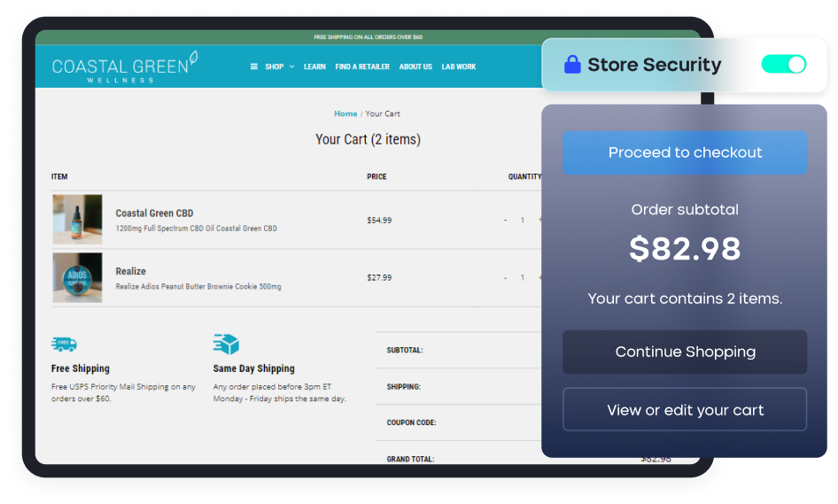Click the GRAND TOTAL label
This screenshot has width=838, height=504.
tap(410, 459)
